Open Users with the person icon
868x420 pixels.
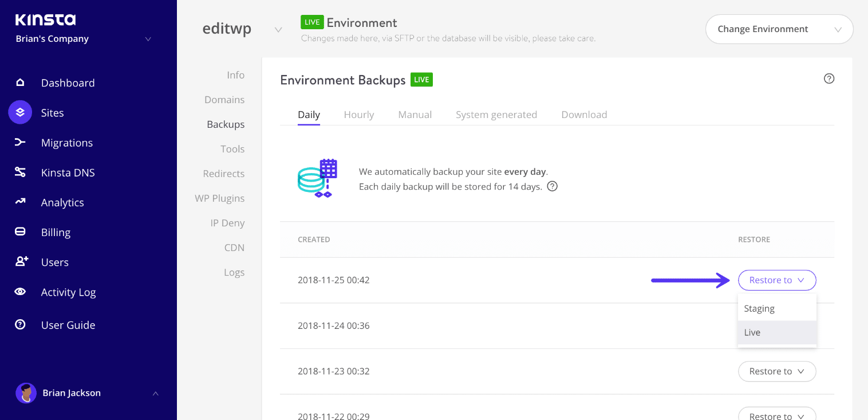20,262
